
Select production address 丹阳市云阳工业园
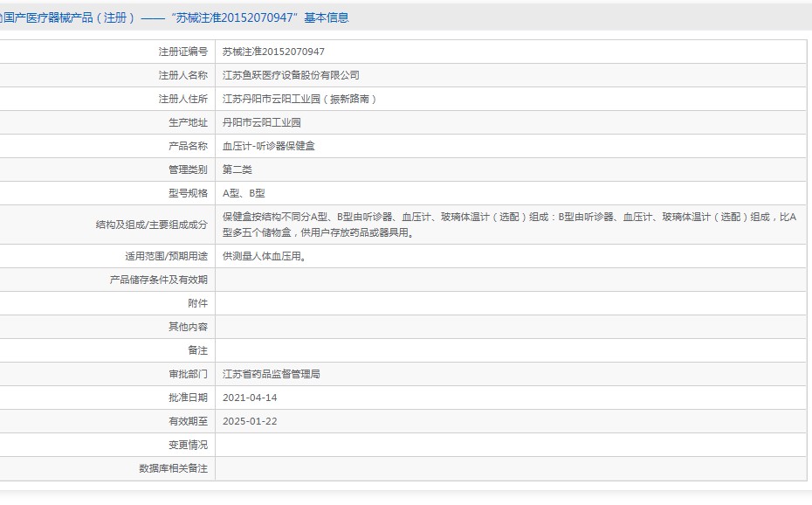coord(262,122)
